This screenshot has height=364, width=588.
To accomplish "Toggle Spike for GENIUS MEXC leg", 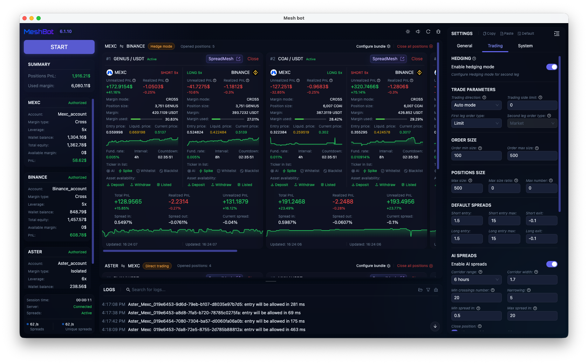I will click(x=125, y=171).
